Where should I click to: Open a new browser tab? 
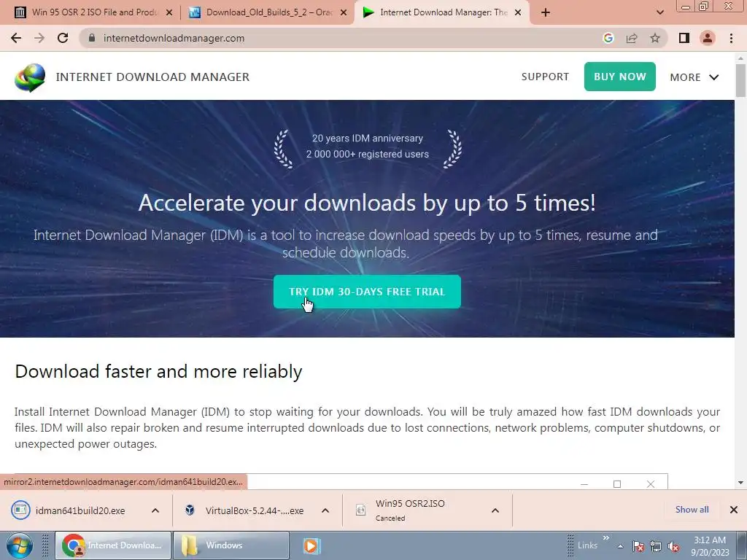546,13
